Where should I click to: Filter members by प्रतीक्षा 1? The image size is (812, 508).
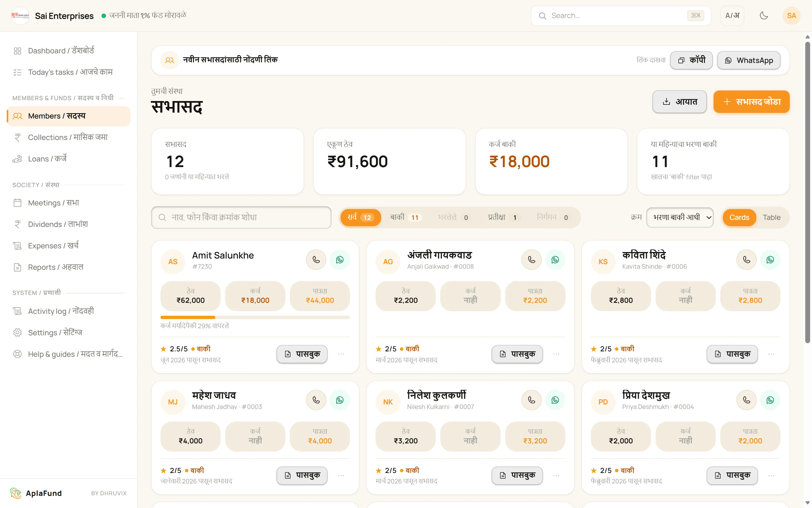504,217
